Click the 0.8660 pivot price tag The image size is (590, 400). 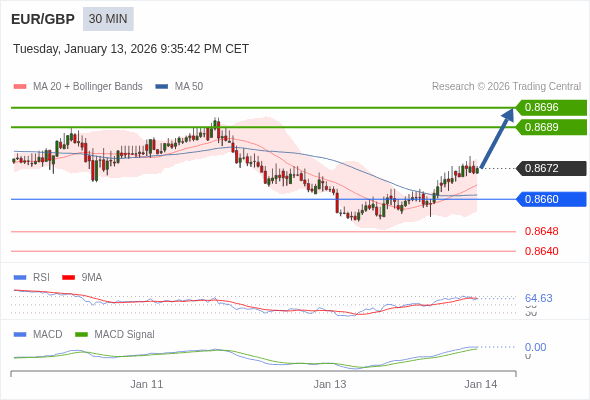tap(551, 199)
